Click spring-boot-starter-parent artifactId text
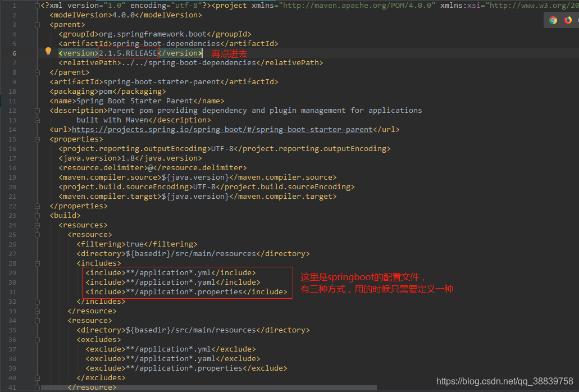This screenshot has width=579, height=392. [x=162, y=82]
